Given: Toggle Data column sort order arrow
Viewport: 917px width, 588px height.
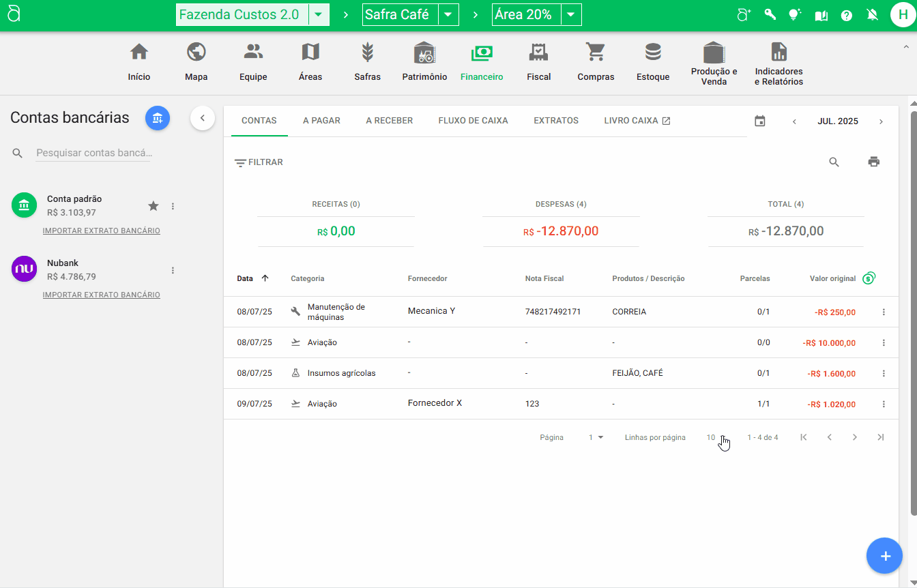Looking at the screenshot, I should [x=265, y=278].
